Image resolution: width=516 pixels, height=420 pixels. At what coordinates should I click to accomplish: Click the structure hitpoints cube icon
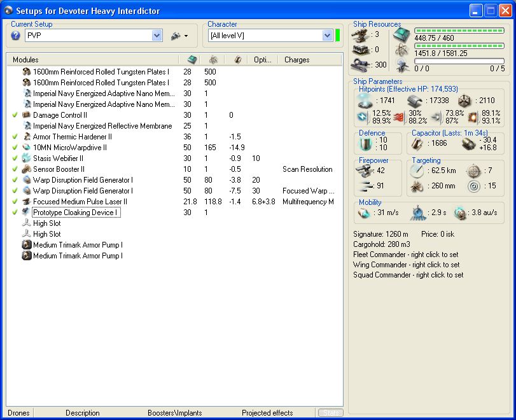[464, 101]
